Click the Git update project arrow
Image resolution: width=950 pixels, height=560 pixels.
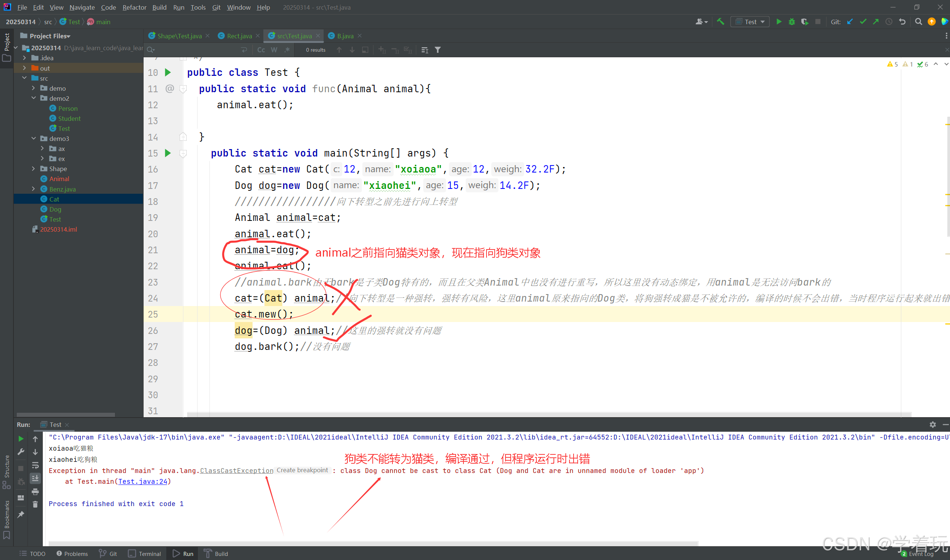click(x=850, y=22)
